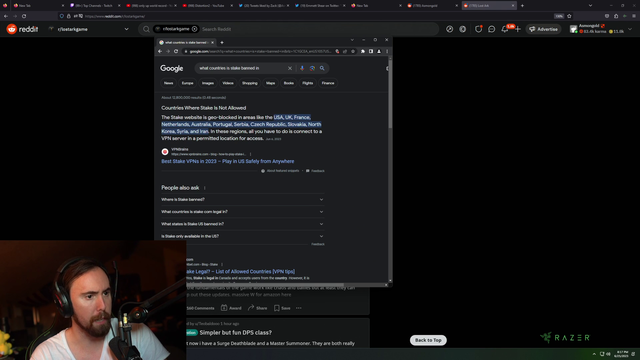Open Reddit chat bubble icon
Screen dimensions: 640x360
(491, 29)
